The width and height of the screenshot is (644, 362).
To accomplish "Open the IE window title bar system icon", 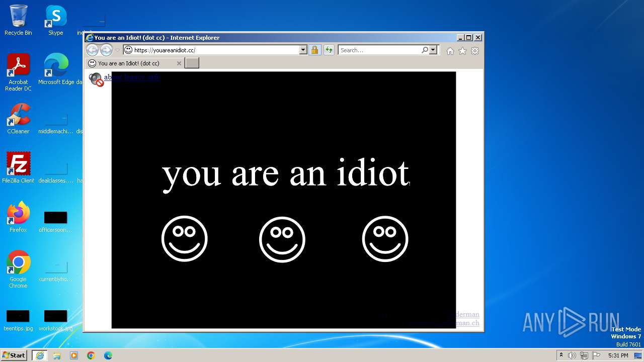I will [90, 38].
